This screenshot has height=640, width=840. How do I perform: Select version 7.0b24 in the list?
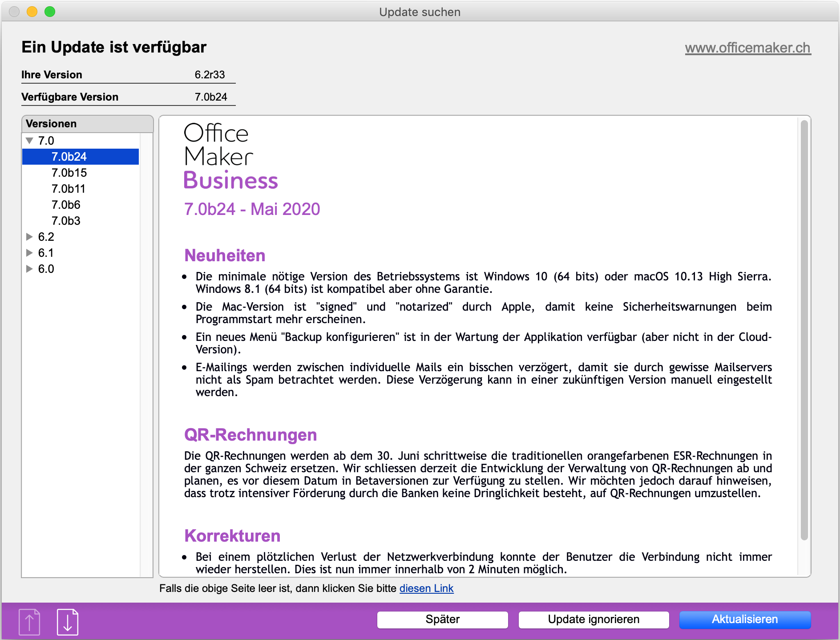click(x=81, y=157)
